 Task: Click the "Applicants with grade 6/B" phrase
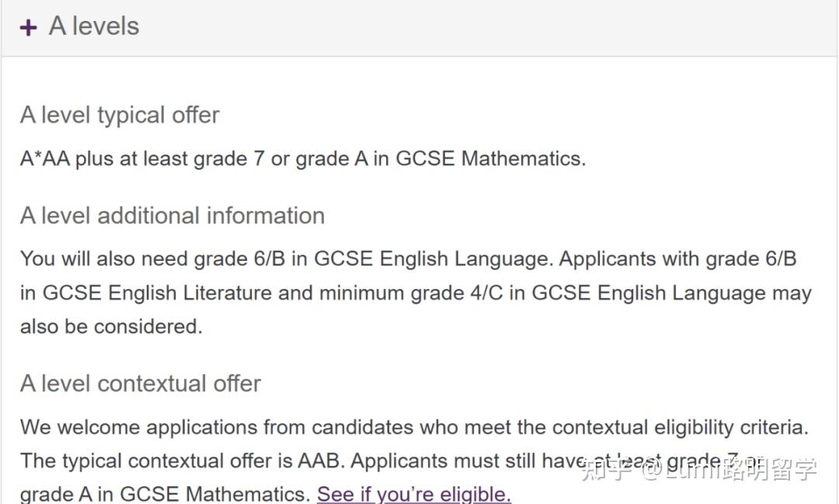click(678, 259)
